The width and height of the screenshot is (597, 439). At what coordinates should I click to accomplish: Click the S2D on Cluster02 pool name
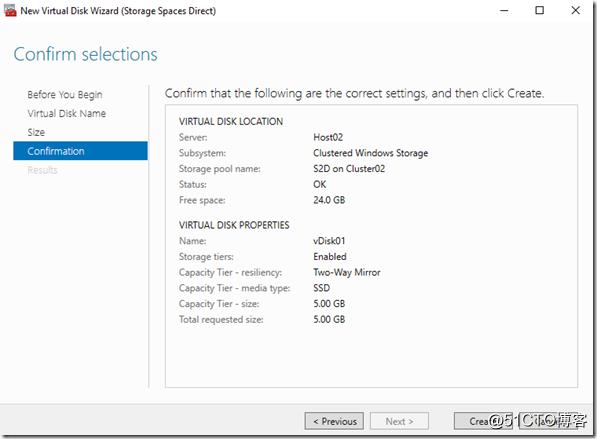point(349,169)
